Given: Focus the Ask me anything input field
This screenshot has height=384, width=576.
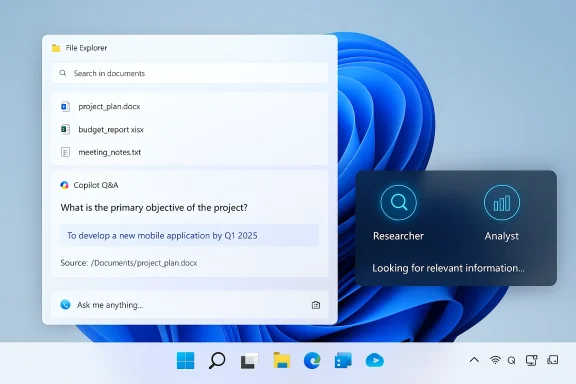Looking at the screenshot, I should 190,305.
